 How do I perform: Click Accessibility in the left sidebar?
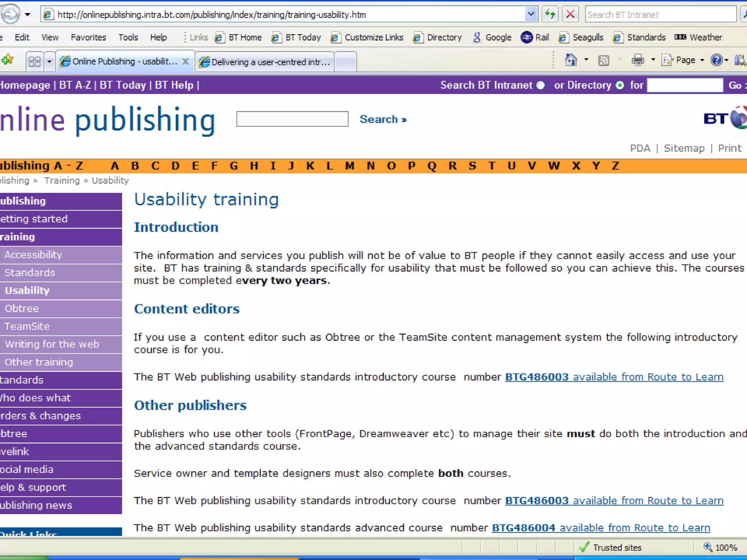(x=33, y=254)
